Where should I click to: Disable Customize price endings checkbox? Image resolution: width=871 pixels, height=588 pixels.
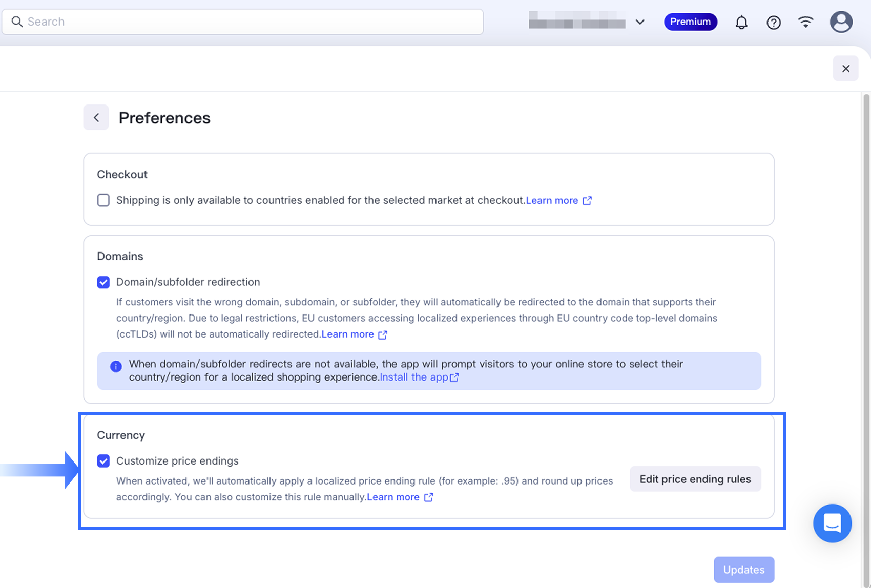103,461
